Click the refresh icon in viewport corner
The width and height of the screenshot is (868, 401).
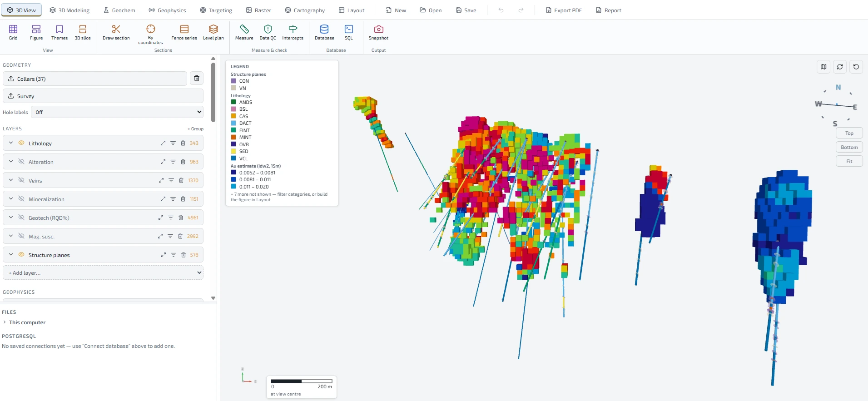[840, 67]
